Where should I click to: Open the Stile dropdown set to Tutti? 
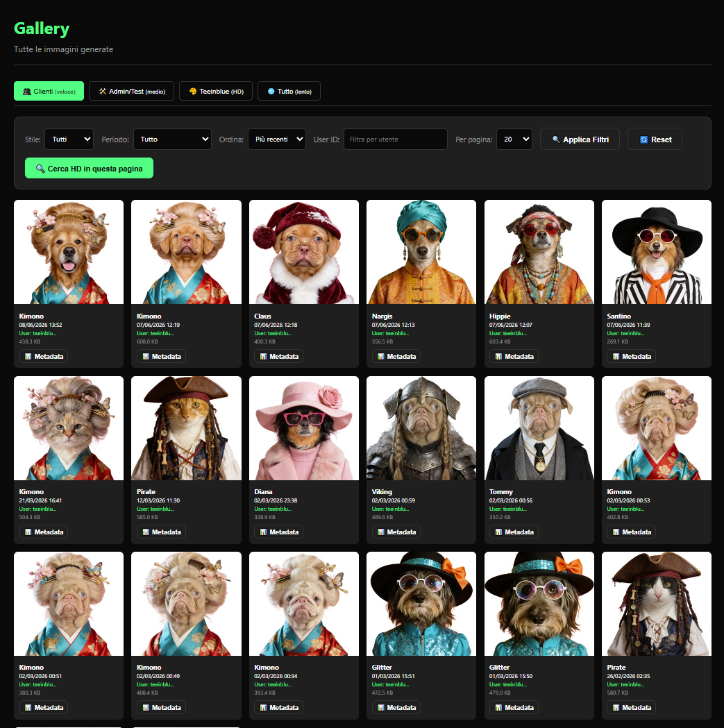[x=69, y=139]
